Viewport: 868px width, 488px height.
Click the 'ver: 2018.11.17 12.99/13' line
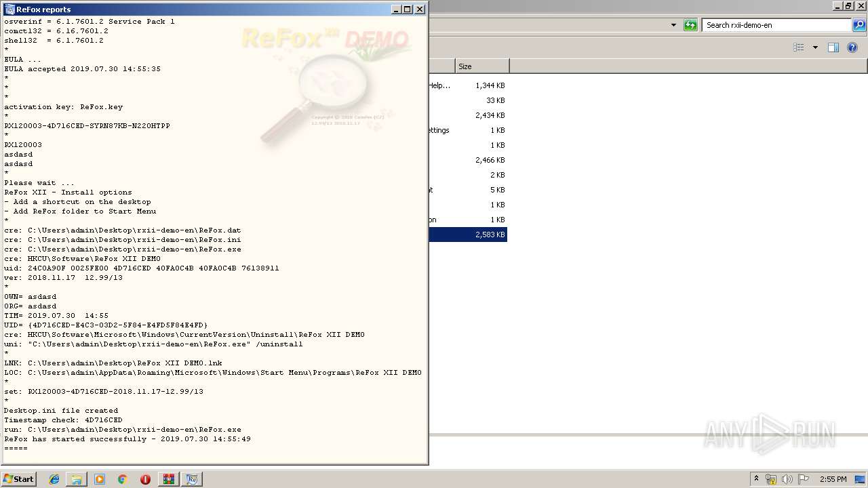63,278
